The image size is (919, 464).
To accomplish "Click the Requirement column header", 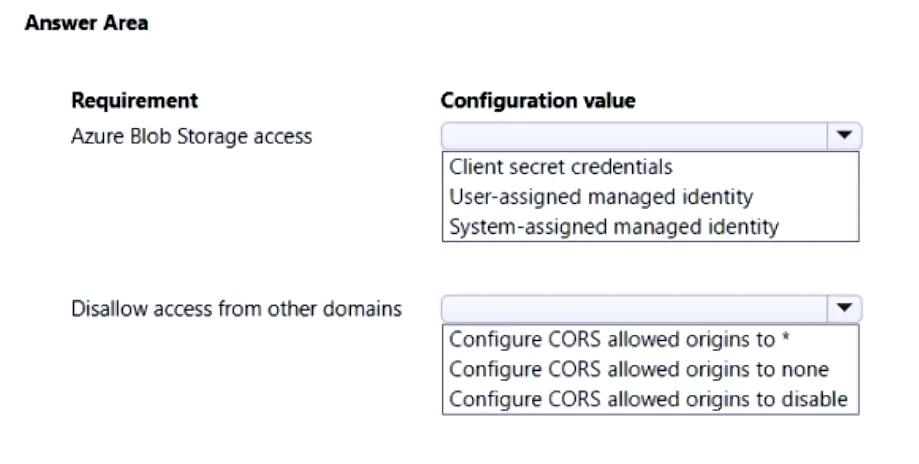I will point(134,101).
